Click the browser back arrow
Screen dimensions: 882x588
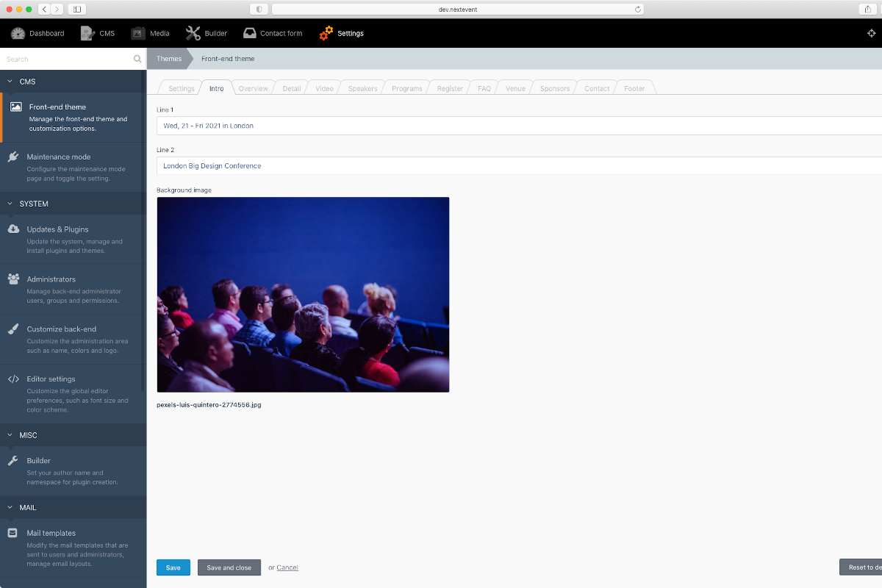coord(44,9)
